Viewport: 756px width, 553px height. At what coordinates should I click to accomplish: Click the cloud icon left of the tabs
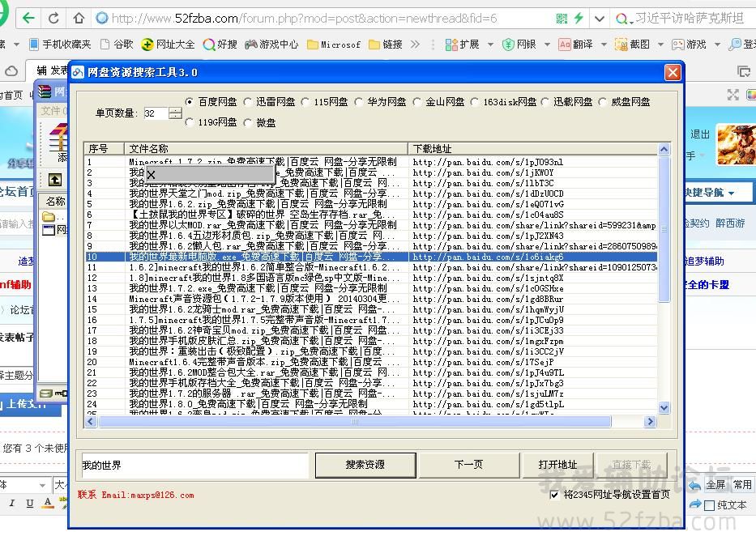11,71
